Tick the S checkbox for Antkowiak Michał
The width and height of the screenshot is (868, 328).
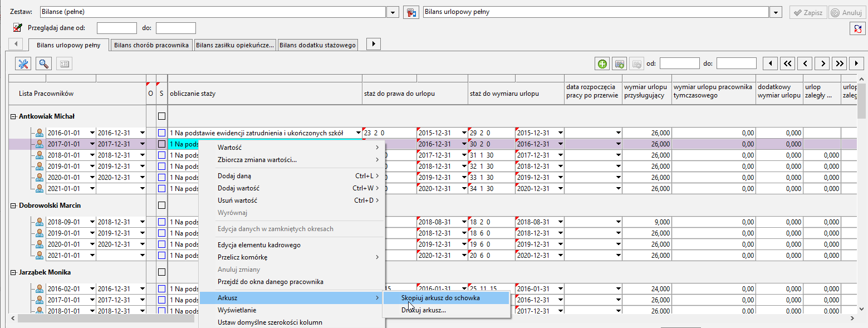[x=161, y=116]
